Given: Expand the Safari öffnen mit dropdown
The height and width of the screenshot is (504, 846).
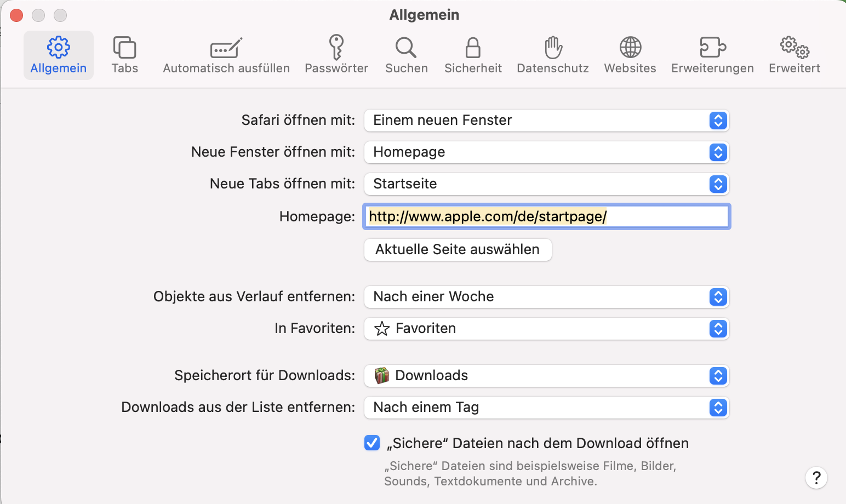Looking at the screenshot, I should (x=546, y=121).
